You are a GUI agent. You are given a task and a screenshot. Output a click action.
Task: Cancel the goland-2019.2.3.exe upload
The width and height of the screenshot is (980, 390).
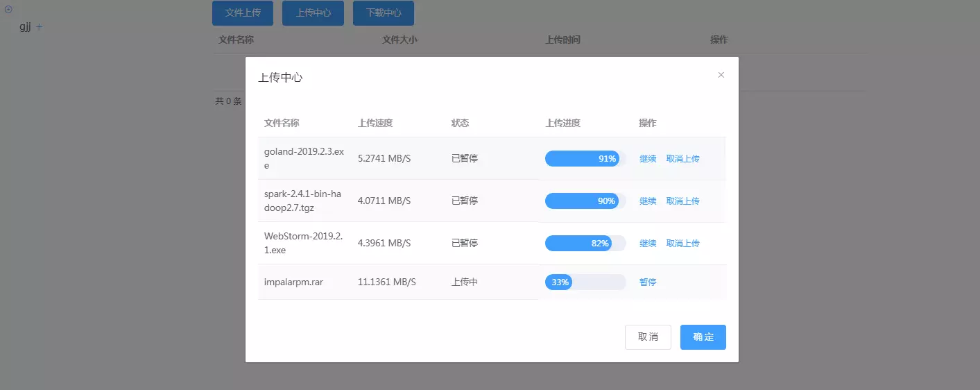click(x=682, y=159)
